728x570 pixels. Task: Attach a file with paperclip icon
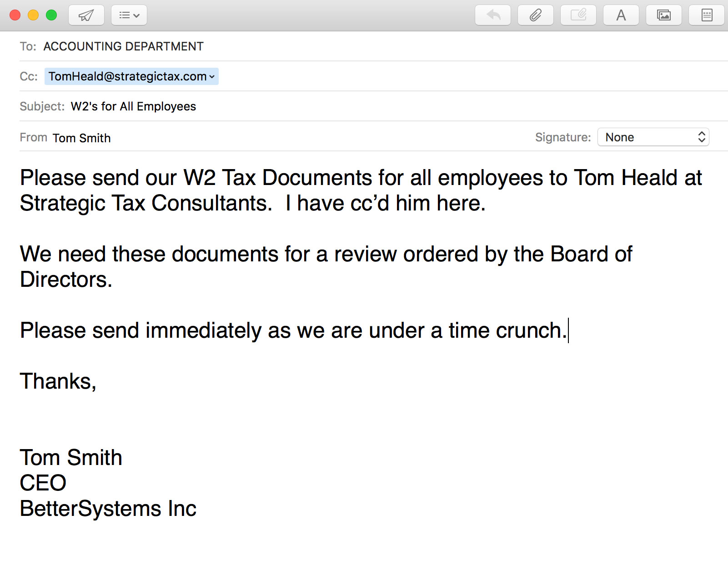[x=535, y=15]
